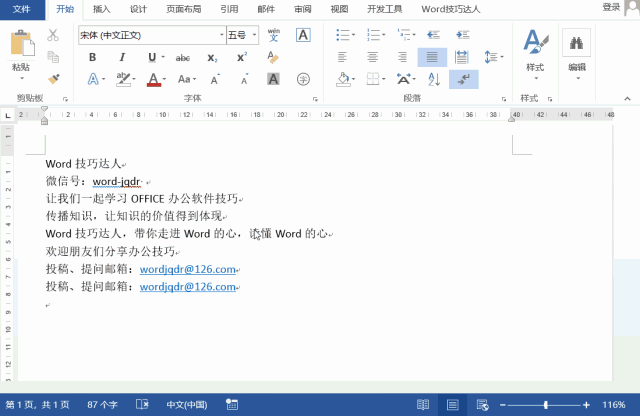Open the 页面布局 ribbon tab
The image size is (640, 416).
coord(183,9)
